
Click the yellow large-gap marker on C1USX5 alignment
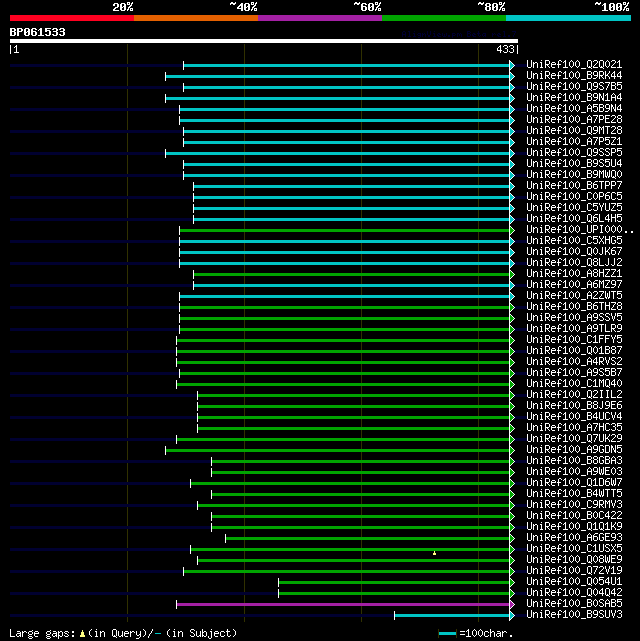(x=434, y=553)
